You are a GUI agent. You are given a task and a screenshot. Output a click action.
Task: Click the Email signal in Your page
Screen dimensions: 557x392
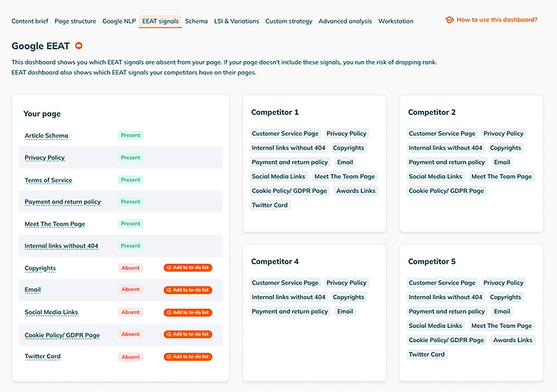33,290
